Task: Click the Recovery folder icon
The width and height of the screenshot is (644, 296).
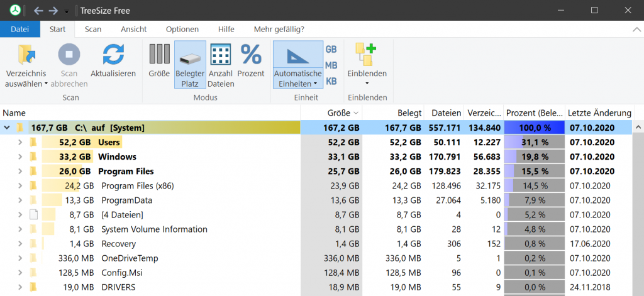Action: [33, 244]
